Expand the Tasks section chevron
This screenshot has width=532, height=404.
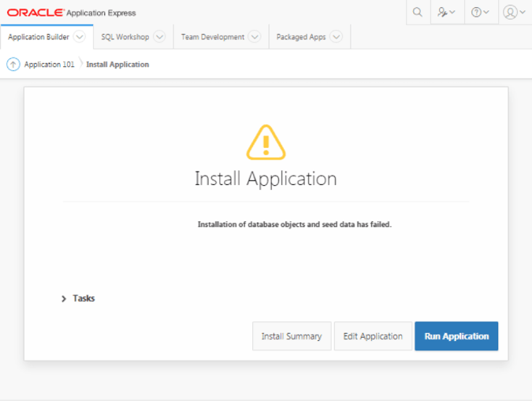click(64, 298)
